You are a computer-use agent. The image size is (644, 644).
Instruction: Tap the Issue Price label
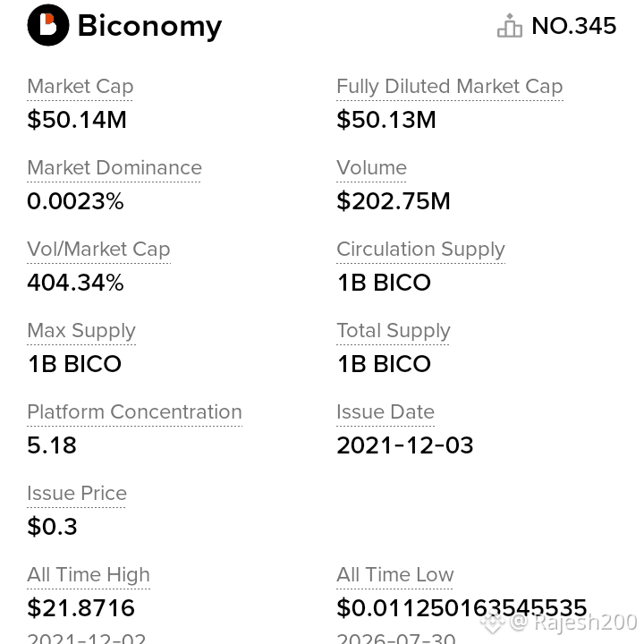77,493
